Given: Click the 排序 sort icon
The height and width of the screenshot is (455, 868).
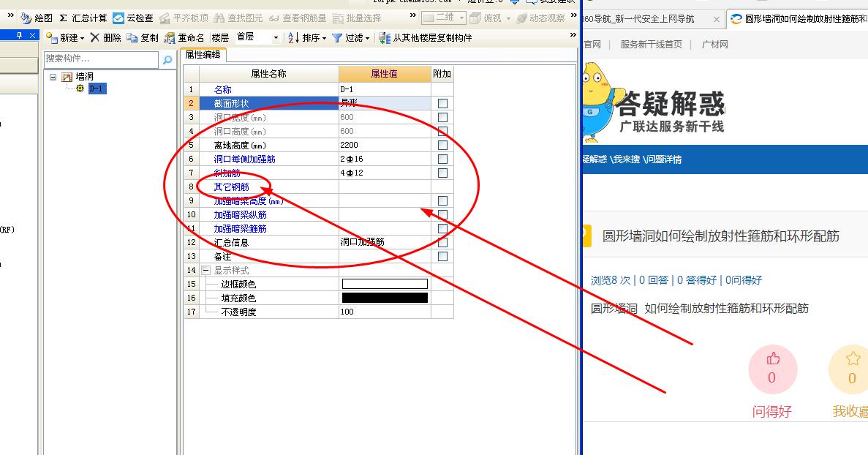Looking at the screenshot, I should point(293,37).
